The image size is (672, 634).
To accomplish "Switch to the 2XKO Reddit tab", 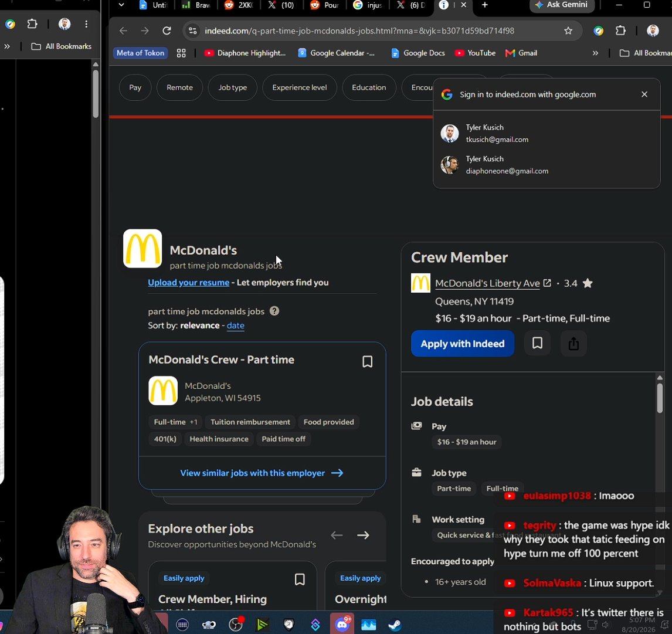I will tap(239, 5).
